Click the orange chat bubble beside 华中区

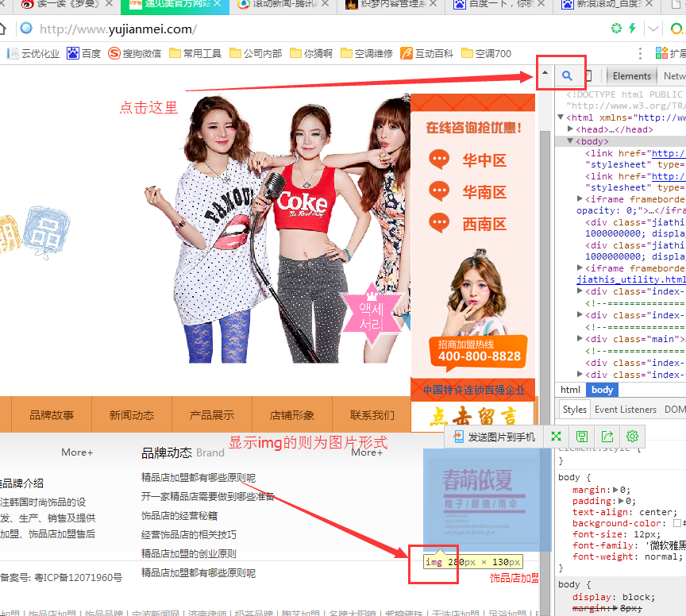pos(439,160)
